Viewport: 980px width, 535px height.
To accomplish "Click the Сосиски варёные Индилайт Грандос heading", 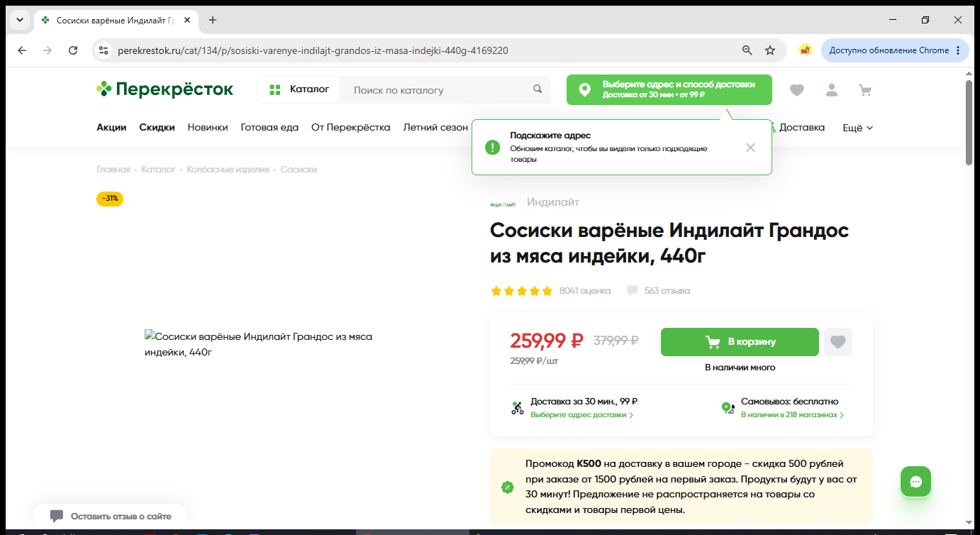I will [669, 243].
